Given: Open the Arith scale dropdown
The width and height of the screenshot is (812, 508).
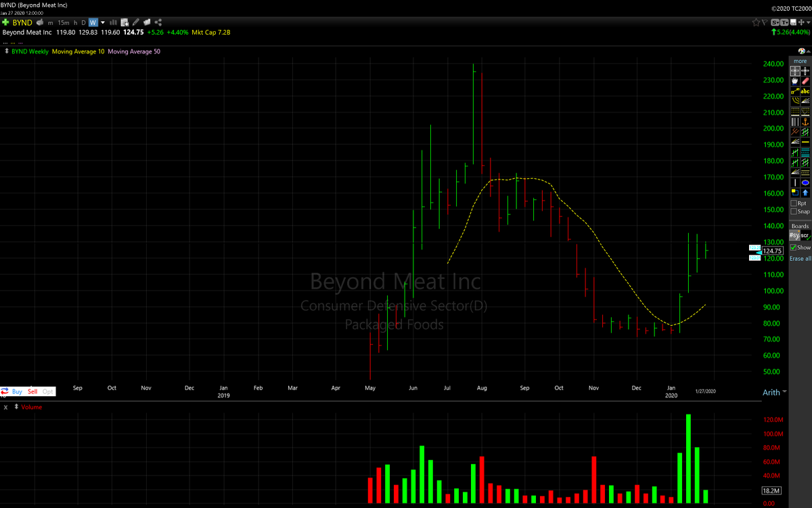Looking at the screenshot, I should (x=775, y=392).
